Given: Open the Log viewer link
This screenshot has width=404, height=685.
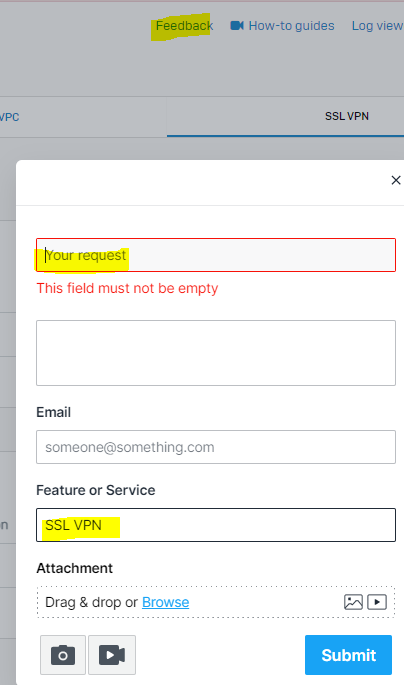Looking at the screenshot, I should 378,26.
